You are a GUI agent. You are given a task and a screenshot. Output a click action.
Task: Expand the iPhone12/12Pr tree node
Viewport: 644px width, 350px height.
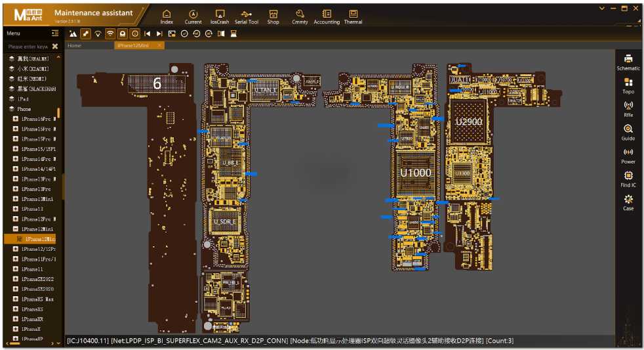coord(16,250)
